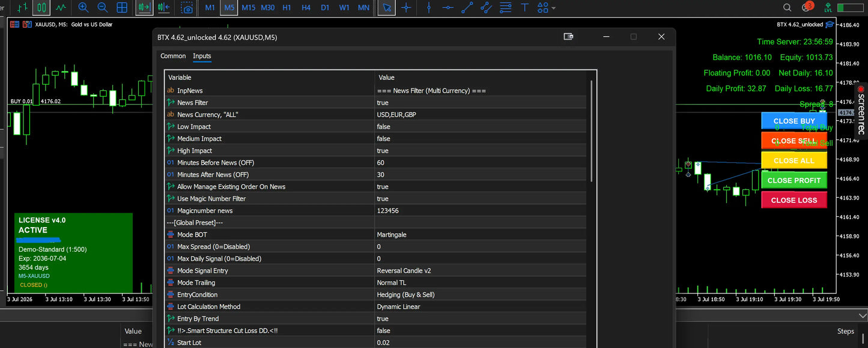
Task: Edit Minutes Before News value 60
Action: 480,163
